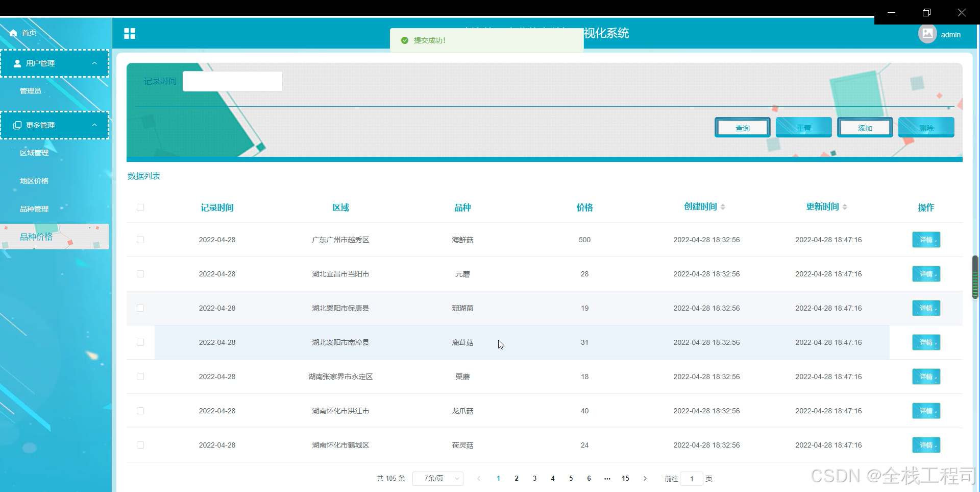Screen dimensions: 980x492
Task: Collapse the 用户管理 menu chevron
Action: click(x=94, y=63)
